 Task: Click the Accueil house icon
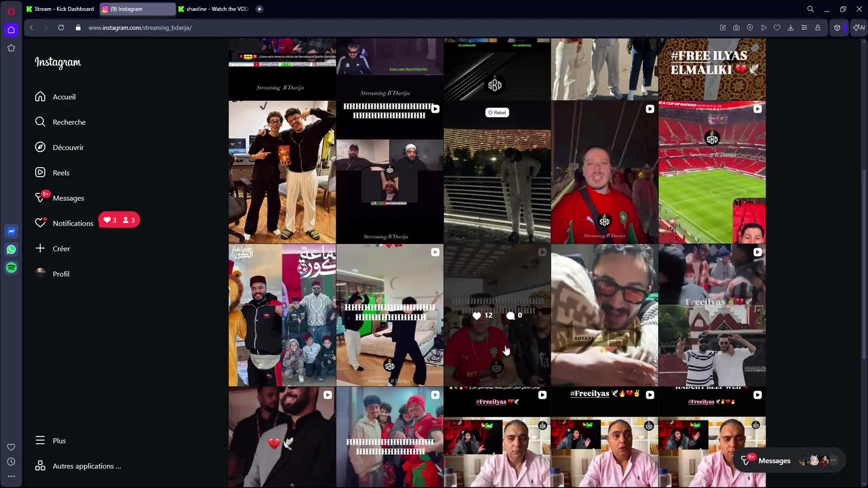pyautogui.click(x=40, y=97)
